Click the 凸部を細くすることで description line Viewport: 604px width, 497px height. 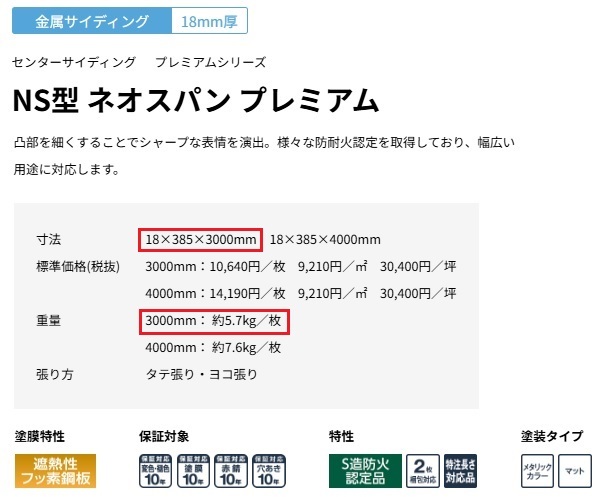264,143
